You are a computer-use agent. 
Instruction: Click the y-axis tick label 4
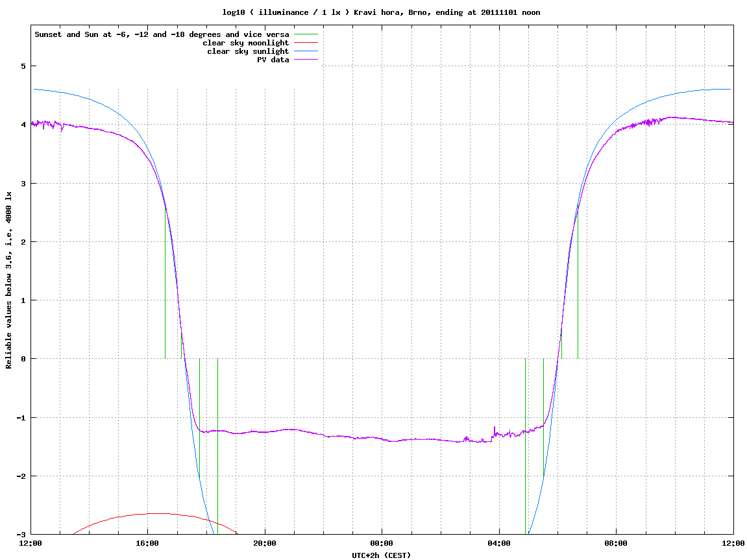(23, 125)
